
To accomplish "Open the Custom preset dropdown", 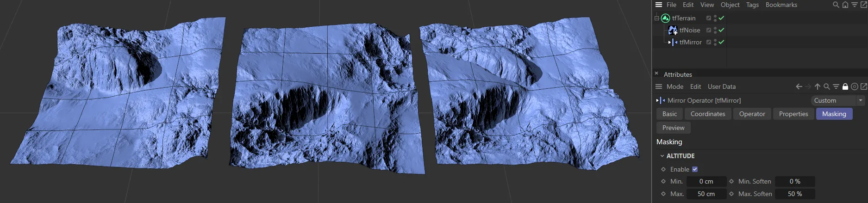I will click(x=838, y=100).
